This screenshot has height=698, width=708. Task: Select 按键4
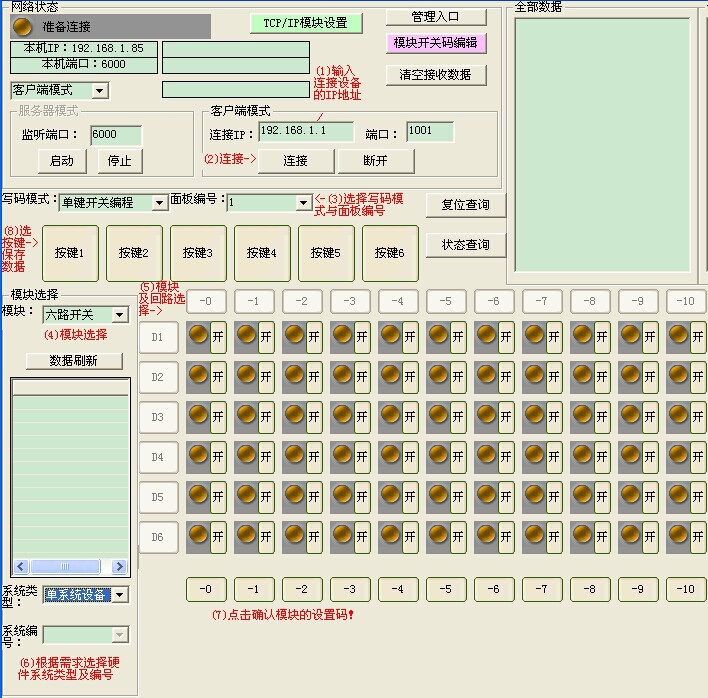point(262,253)
